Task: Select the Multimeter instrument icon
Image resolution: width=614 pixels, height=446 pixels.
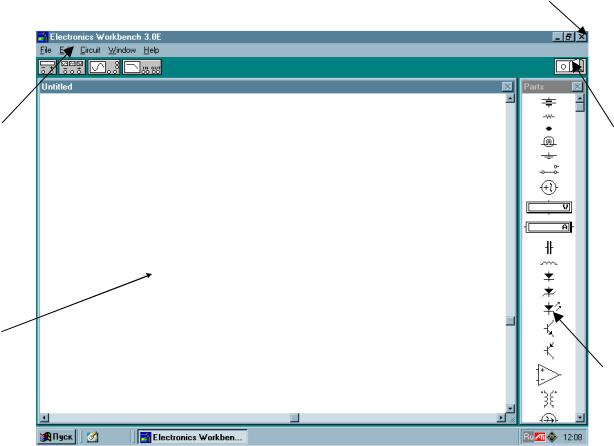Action: click(x=47, y=67)
